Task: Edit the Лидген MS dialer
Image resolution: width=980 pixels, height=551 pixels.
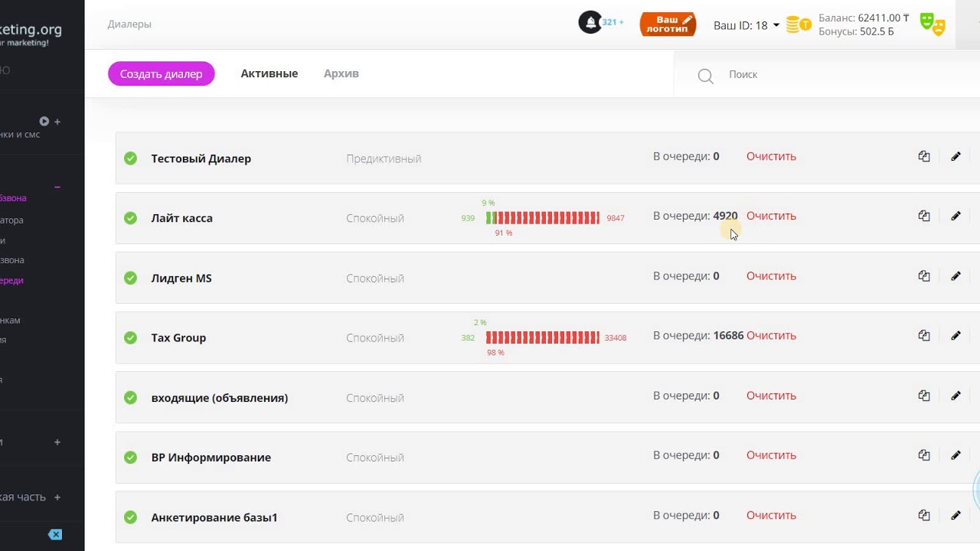Action: click(x=955, y=275)
